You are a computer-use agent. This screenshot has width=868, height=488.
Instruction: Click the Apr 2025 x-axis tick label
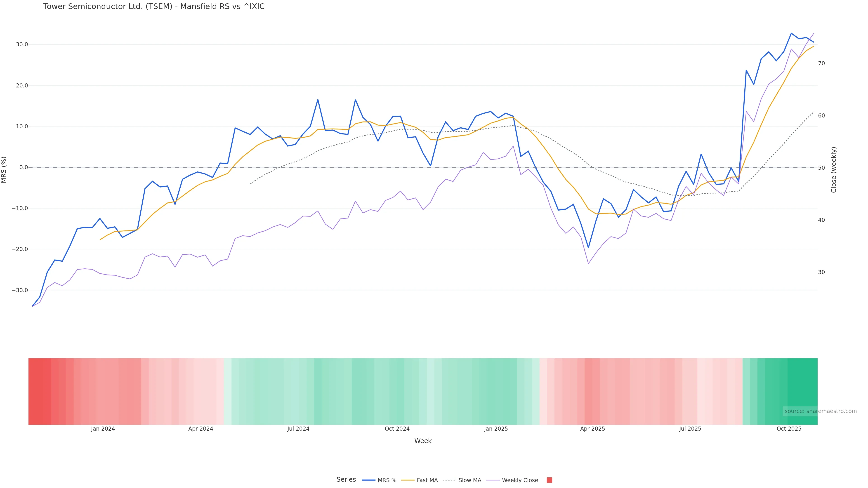pos(592,429)
